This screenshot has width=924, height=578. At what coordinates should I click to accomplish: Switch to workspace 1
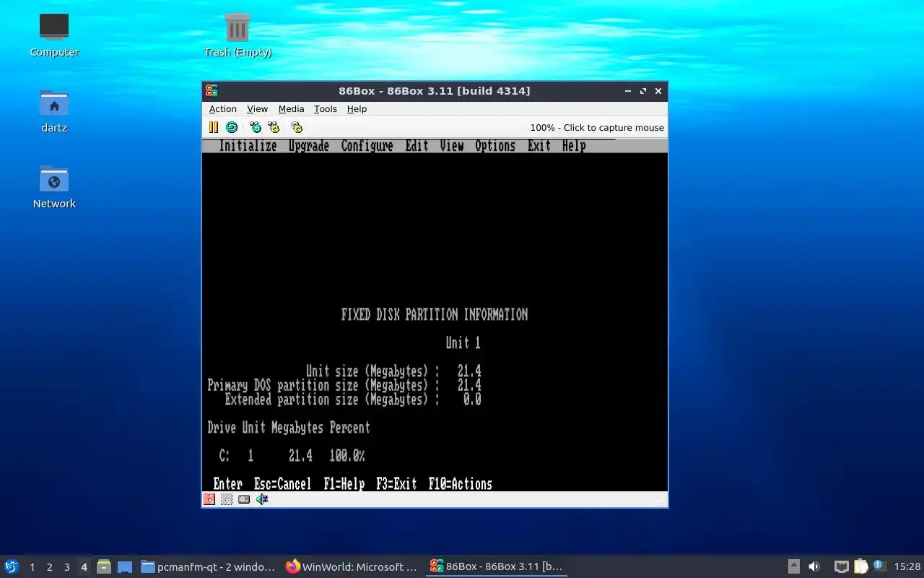pyautogui.click(x=32, y=567)
